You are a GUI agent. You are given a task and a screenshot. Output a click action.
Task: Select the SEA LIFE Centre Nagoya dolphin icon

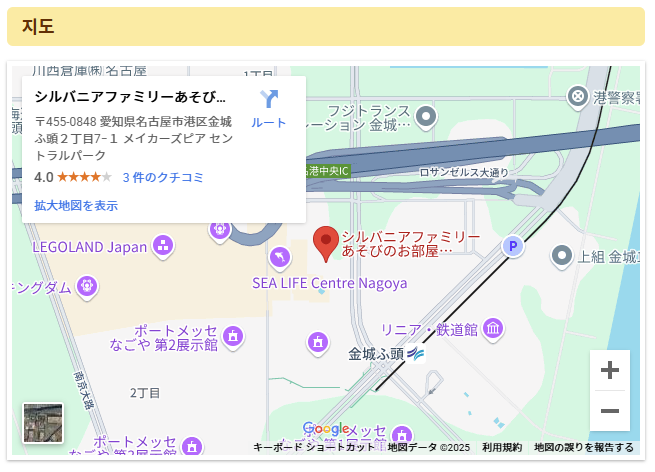tap(280, 258)
